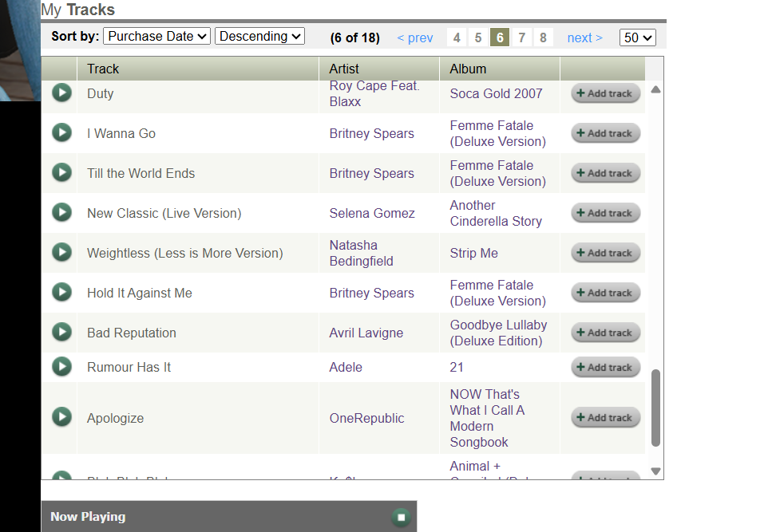Add track button for I Wanna Go
772x532 pixels.
pyautogui.click(x=605, y=133)
